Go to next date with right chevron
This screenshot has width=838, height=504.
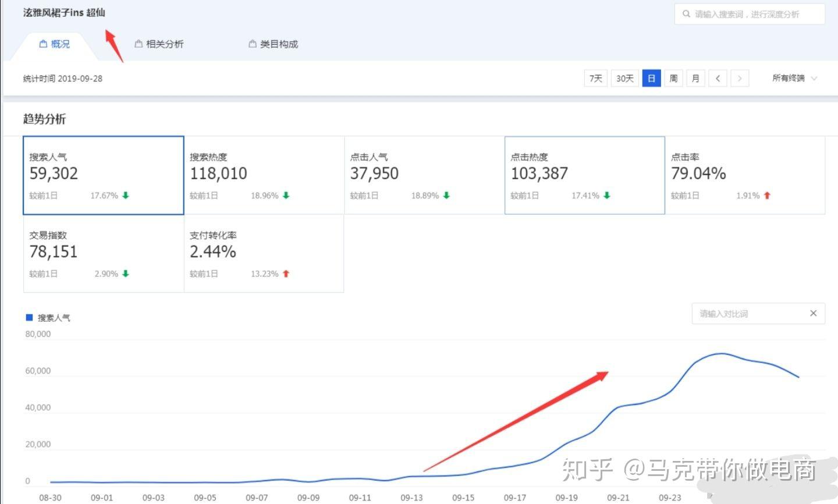tap(740, 78)
